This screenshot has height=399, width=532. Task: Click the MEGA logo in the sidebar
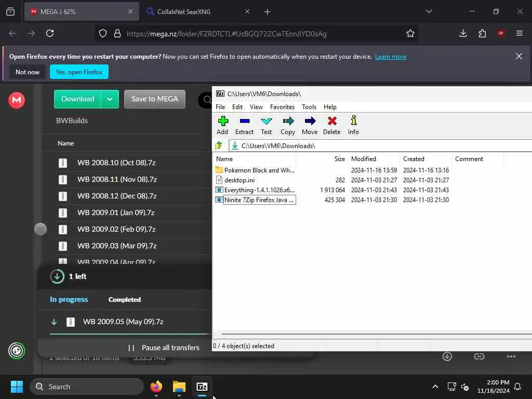point(17,100)
